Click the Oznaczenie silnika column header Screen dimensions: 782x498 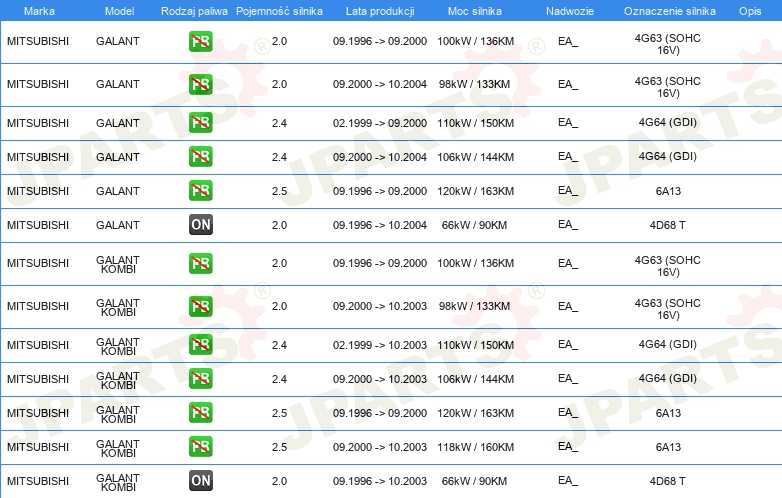coord(669,11)
